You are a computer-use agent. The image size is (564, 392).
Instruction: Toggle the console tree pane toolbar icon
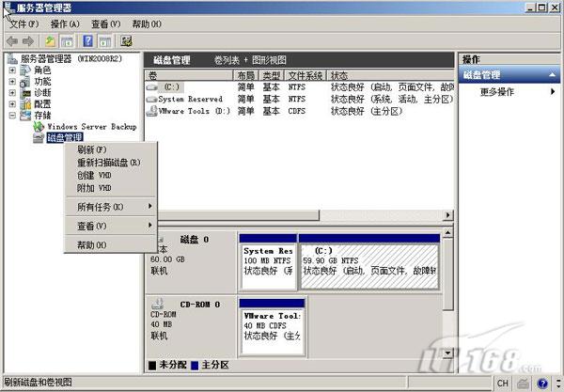coord(67,41)
